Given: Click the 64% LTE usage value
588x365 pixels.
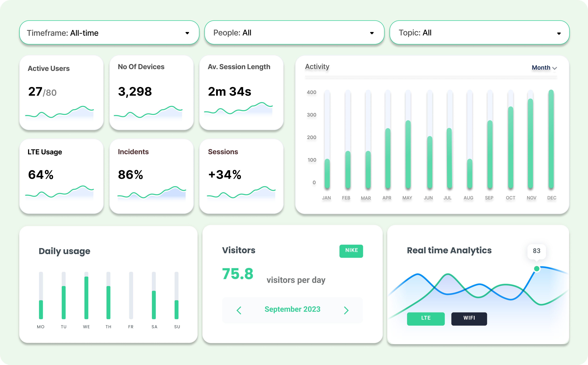Looking at the screenshot, I should [x=40, y=174].
